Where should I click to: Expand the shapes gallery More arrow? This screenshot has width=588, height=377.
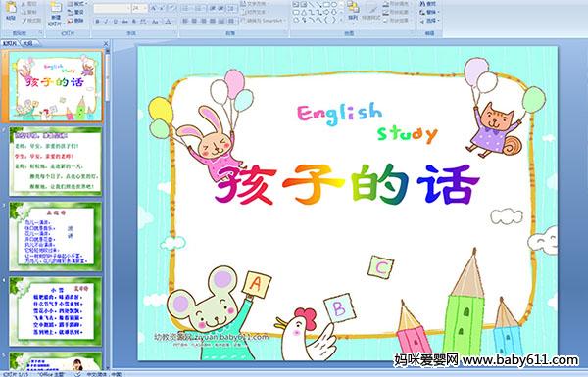tap(340, 20)
